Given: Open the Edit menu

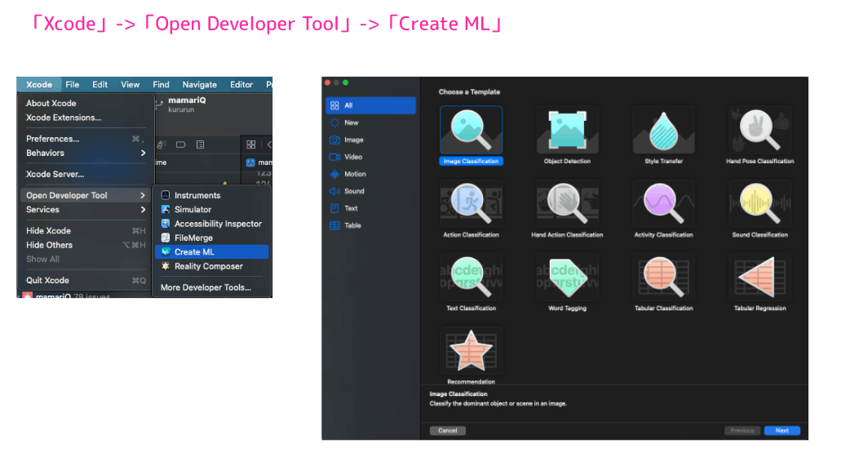Looking at the screenshot, I should (x=100, y=85).
